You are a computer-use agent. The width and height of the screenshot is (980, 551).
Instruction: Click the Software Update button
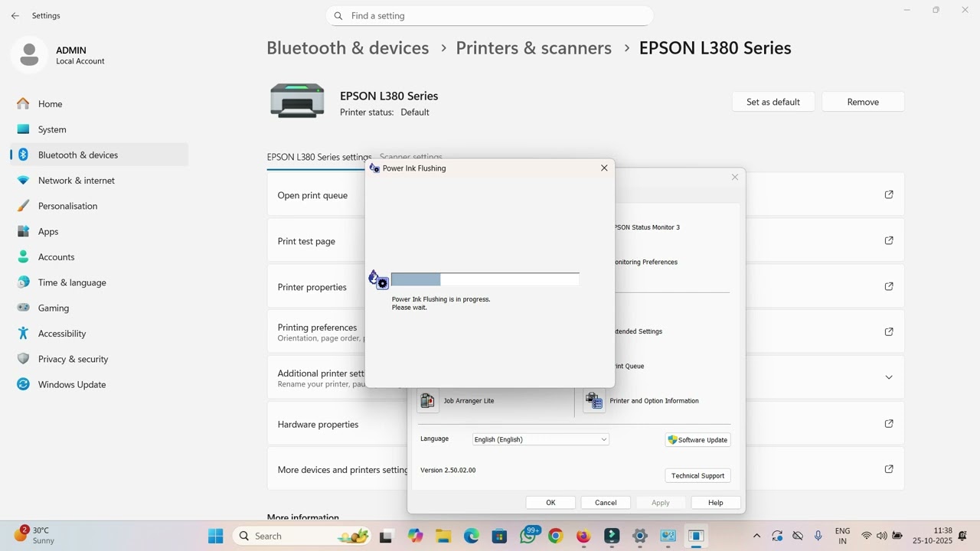point(697,440)
